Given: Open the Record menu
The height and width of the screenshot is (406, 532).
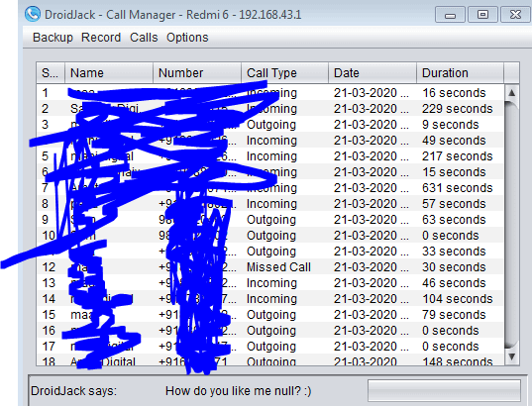Looking at the screenshot, I should [x=101, y=38].
